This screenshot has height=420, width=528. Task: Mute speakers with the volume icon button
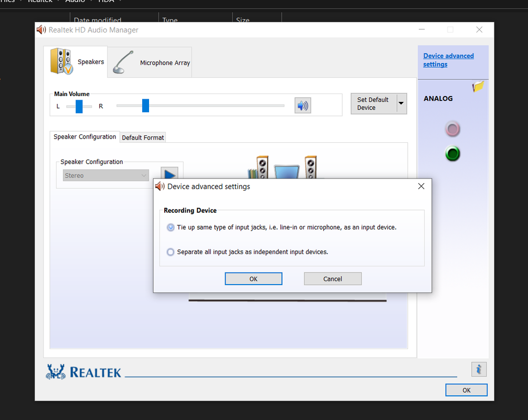[x=303, y=106]
